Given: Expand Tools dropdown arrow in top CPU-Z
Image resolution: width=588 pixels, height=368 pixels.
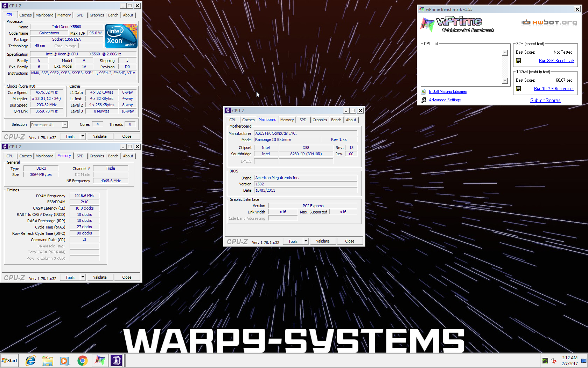Looking at the screenshot, I should (83, 136).
